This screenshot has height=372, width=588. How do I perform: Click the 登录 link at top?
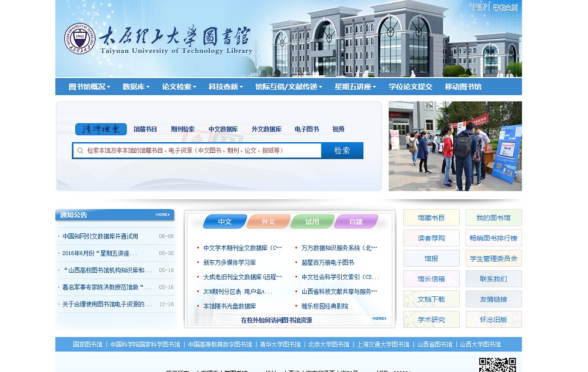coord(479,8)
